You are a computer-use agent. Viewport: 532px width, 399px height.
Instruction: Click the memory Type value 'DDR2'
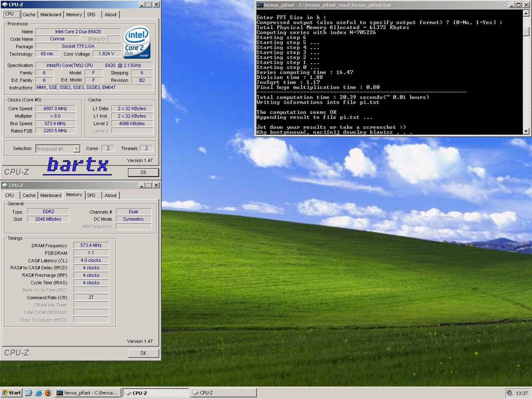tap(48, 212)
